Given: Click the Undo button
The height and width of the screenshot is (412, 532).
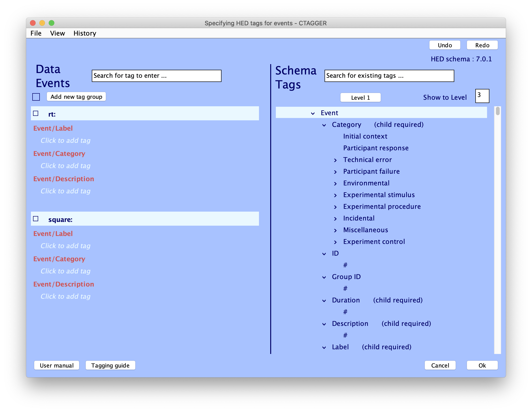Looking at the screenshot, I should pyautogui.click(x=445, y=45).
